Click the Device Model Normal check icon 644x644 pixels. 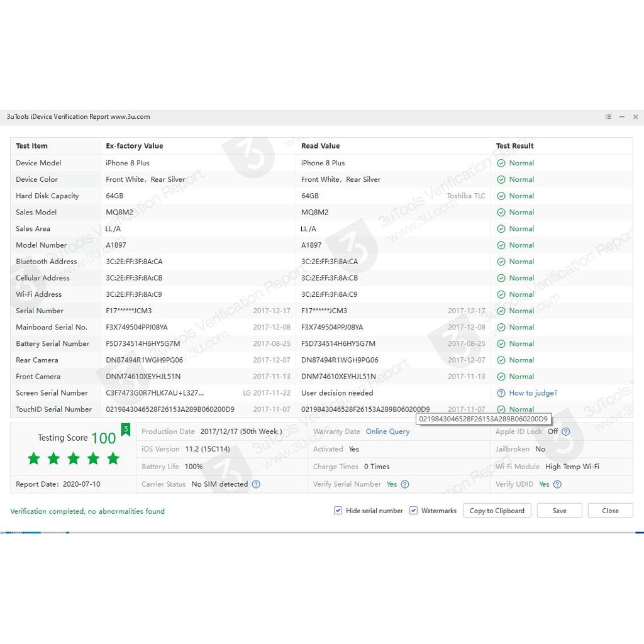pyautogui.click(x=501, y=163)
